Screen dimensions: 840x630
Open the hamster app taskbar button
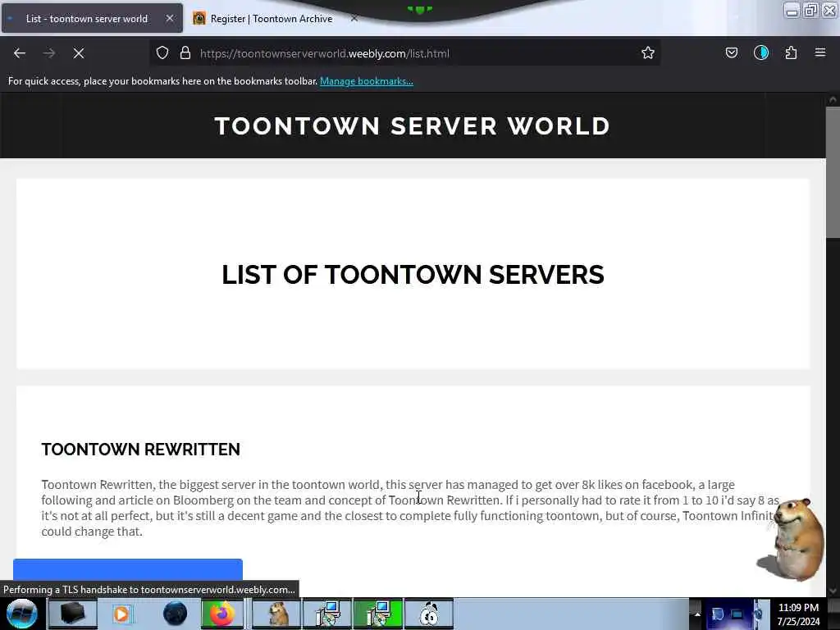[276, 614]
